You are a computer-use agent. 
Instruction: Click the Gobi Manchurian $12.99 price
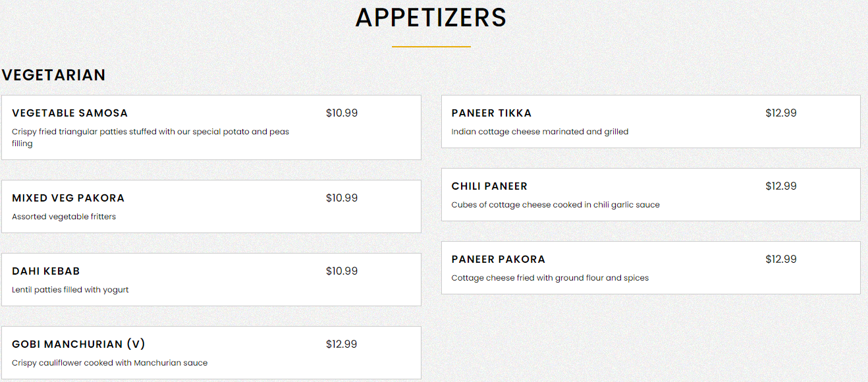(x=342, y=344)
